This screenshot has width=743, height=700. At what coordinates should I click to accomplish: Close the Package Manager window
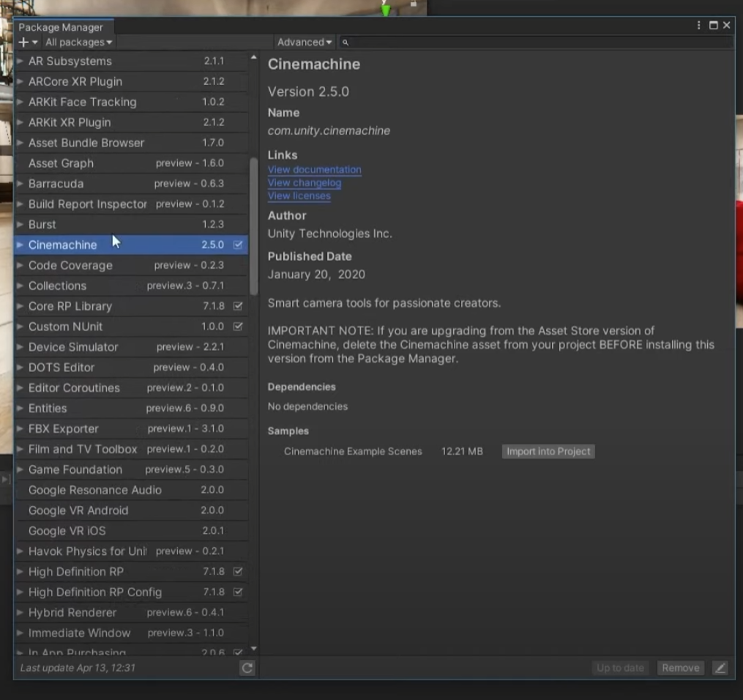pos(726,25)
